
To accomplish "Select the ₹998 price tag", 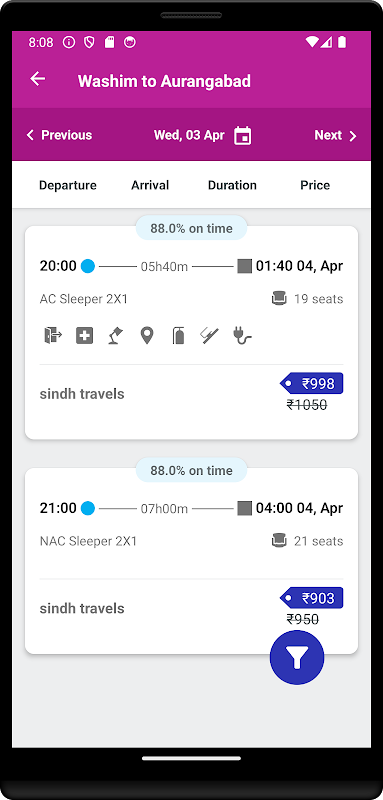I will pyautogui.click(x=312, y=383).
